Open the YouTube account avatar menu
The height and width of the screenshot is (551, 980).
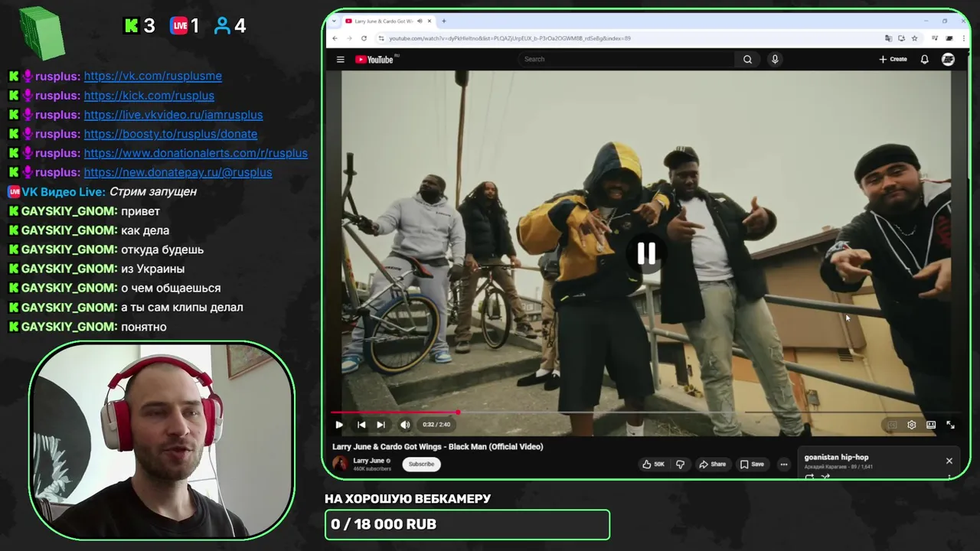[948, 59]
